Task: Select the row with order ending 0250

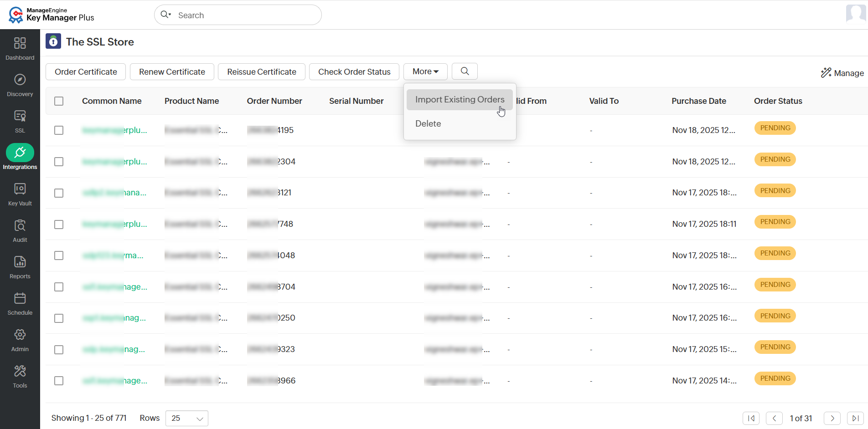Action: click(x=59, y=318)
